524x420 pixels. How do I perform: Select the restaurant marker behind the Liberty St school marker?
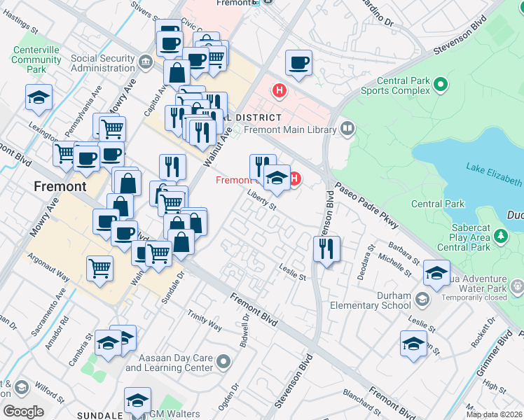(x=259, y=166)
